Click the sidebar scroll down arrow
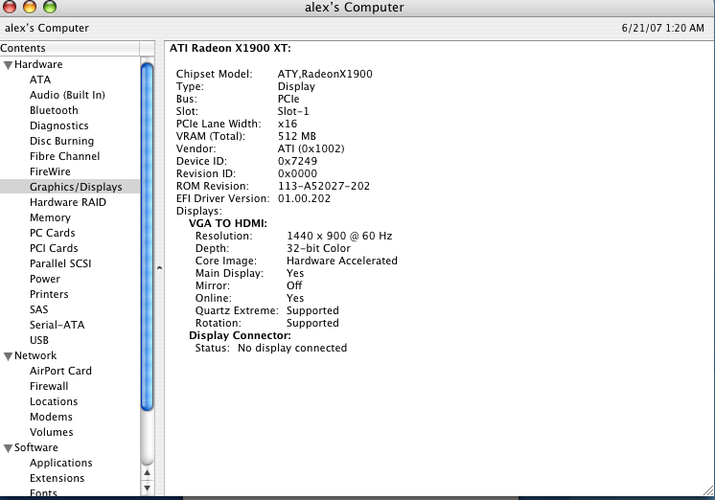Image resolution: width=715 pixels, height=500 pixels. pyautogui.click(x=147, y=488)
